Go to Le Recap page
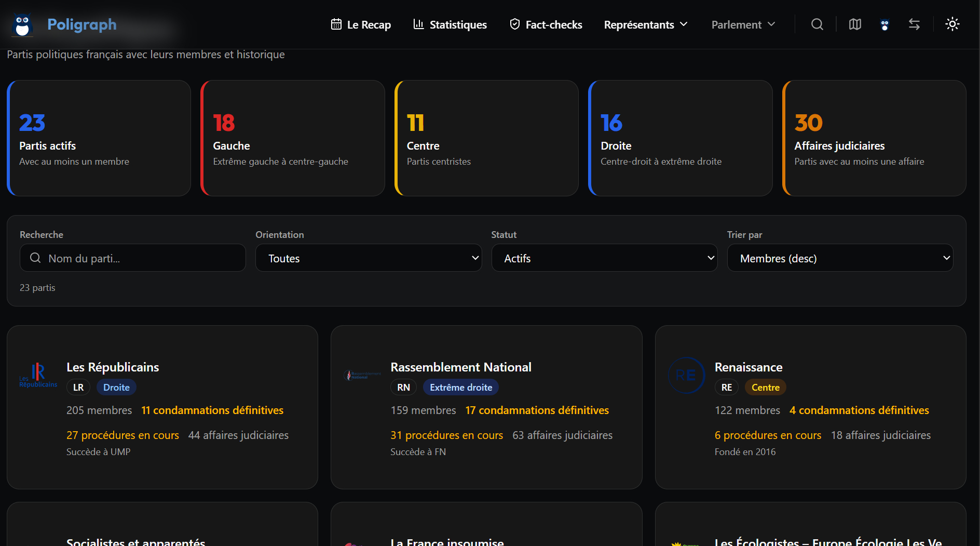This screenshot has height=546, width=980. 361,24
